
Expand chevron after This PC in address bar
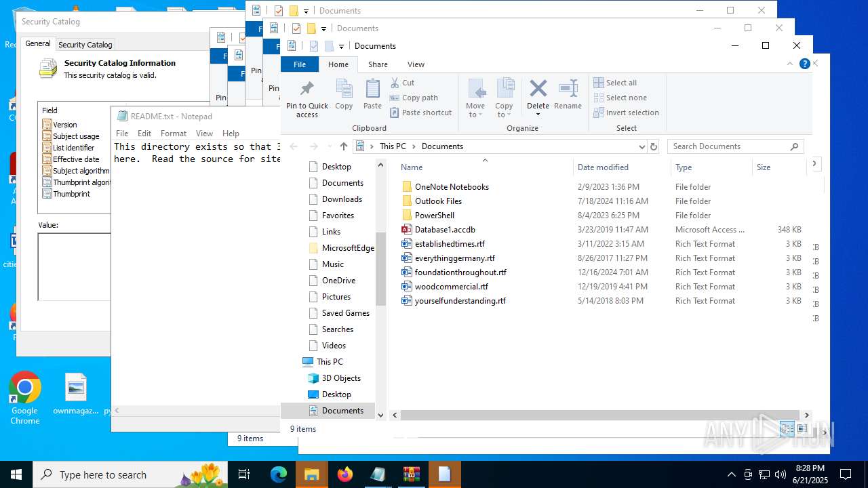[x=414, y=146]
